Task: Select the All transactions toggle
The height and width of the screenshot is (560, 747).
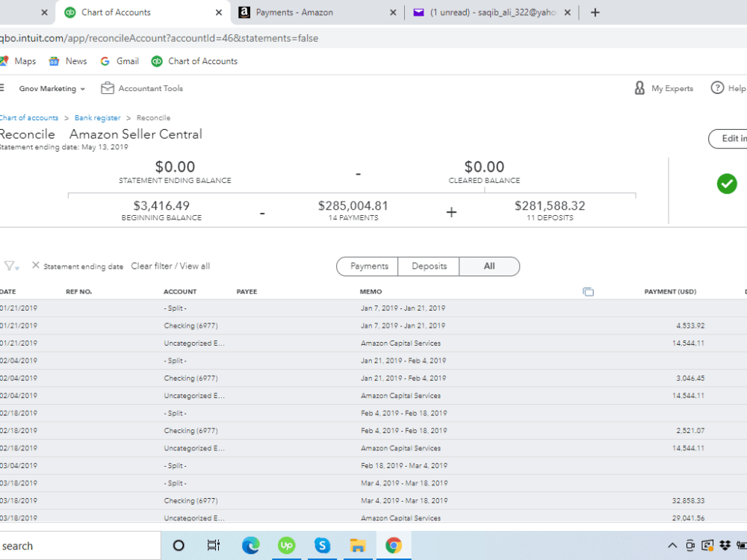Action: click(489, 267)
